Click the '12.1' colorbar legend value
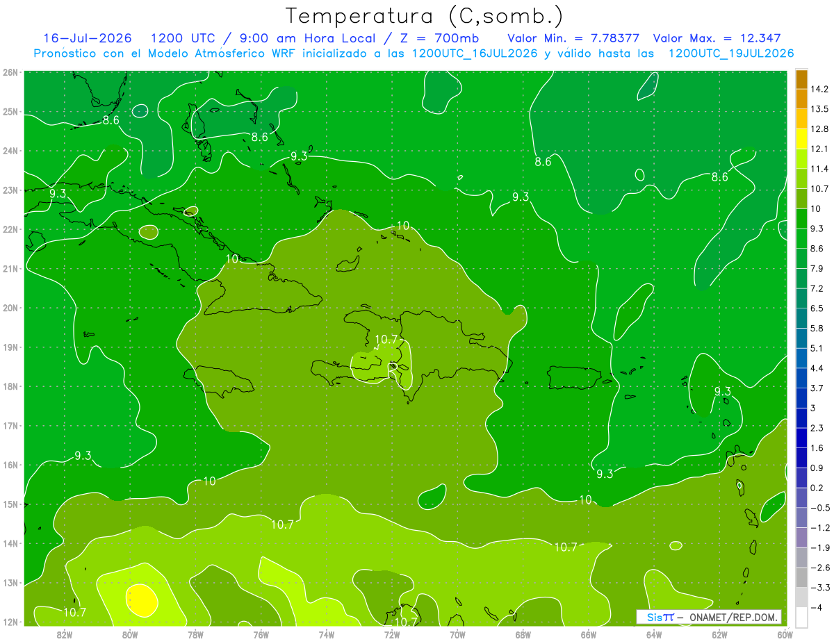 [x=820, y=149]
